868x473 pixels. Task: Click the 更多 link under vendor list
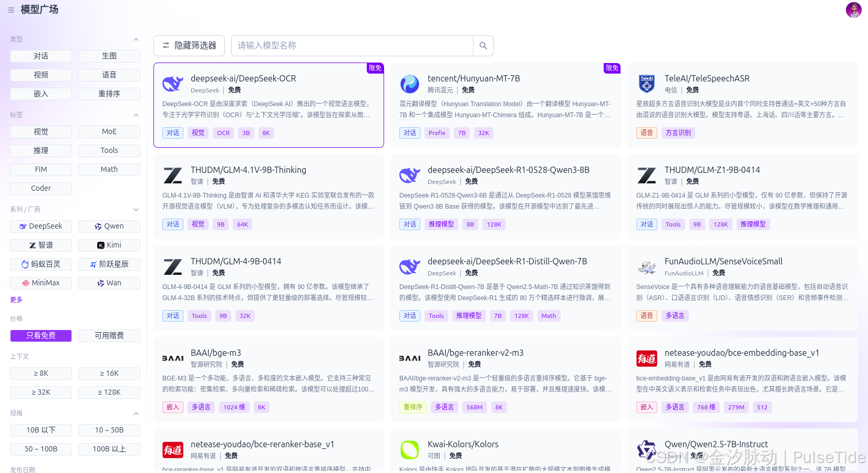point(16,300)
